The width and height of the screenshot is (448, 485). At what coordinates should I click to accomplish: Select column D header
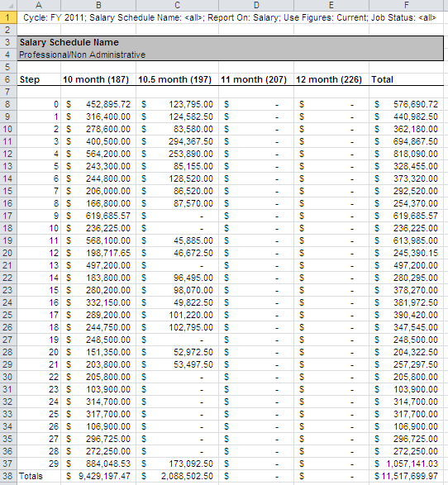[x=256, y=5]
